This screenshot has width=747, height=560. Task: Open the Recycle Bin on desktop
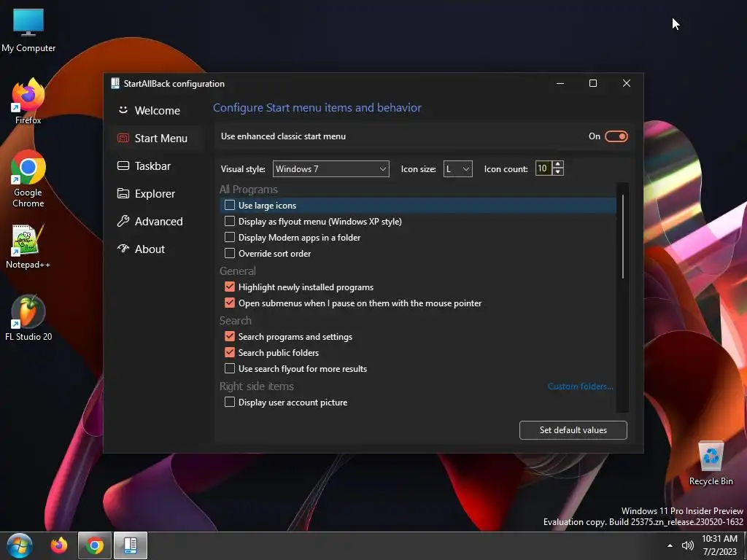(x=711, y=463)
